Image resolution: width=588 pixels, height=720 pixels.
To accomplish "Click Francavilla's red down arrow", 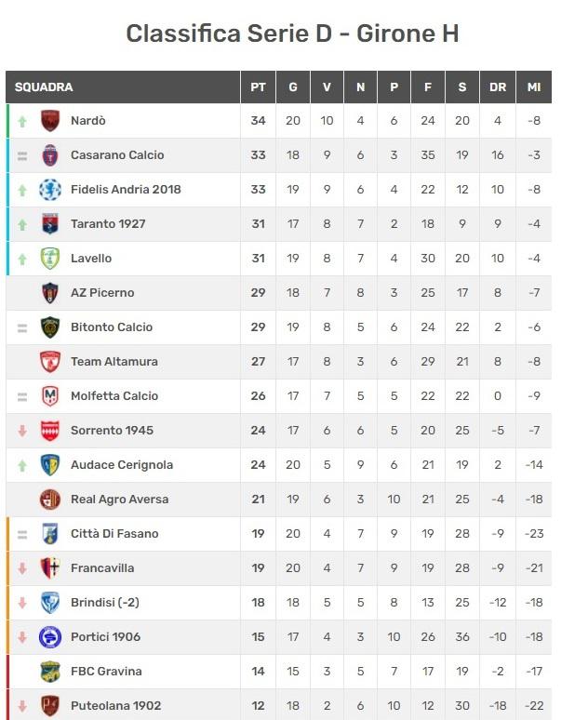I will [22, 568].
